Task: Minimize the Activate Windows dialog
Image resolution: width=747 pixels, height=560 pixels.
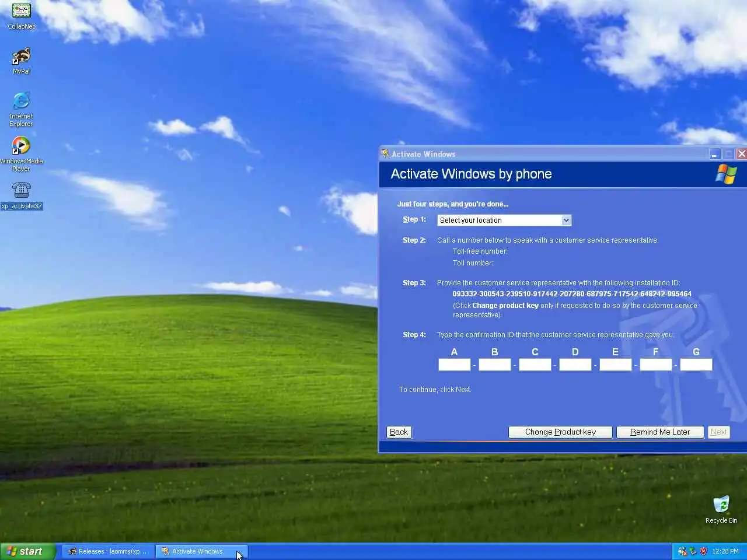Action: tap(715, 154)
